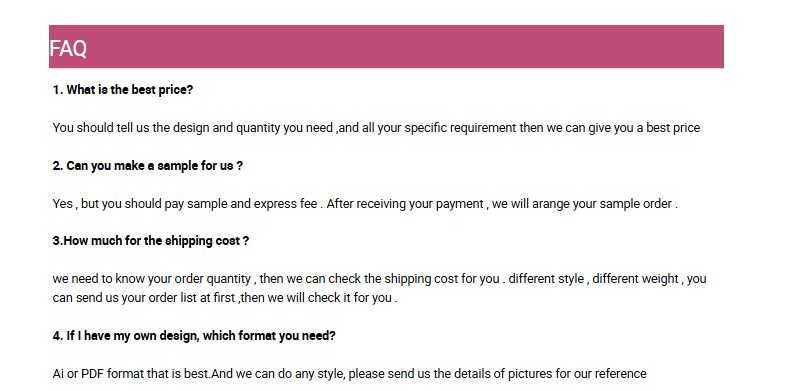Click the 'Ai or PDF format' answer
The height and width of the screenshot is (391, 789).
click(x=349, y=374)
